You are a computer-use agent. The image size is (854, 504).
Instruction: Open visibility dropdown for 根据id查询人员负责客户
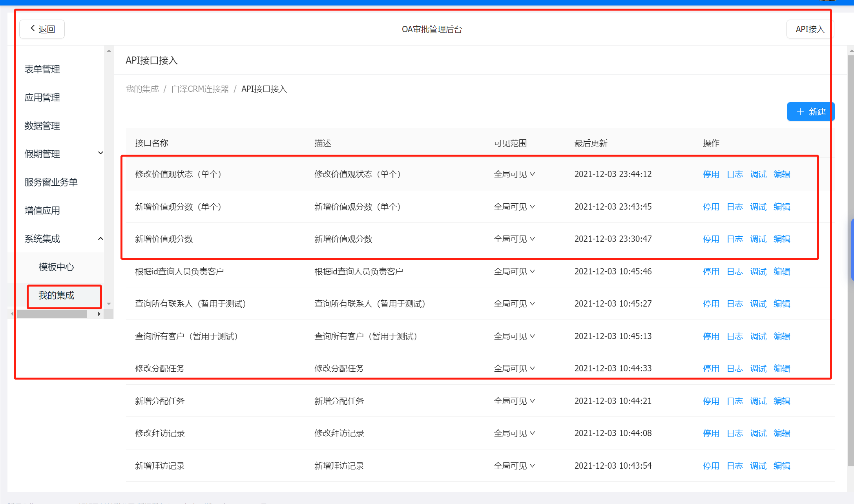[514, 272]
